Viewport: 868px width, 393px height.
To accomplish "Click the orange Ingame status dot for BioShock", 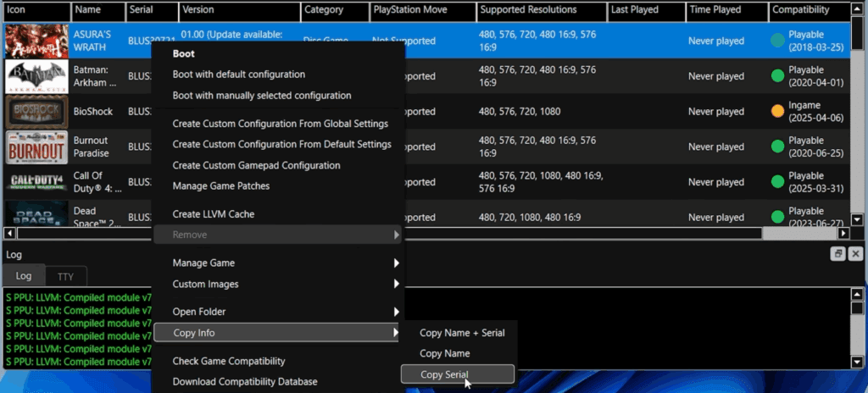I will point(778,111).
